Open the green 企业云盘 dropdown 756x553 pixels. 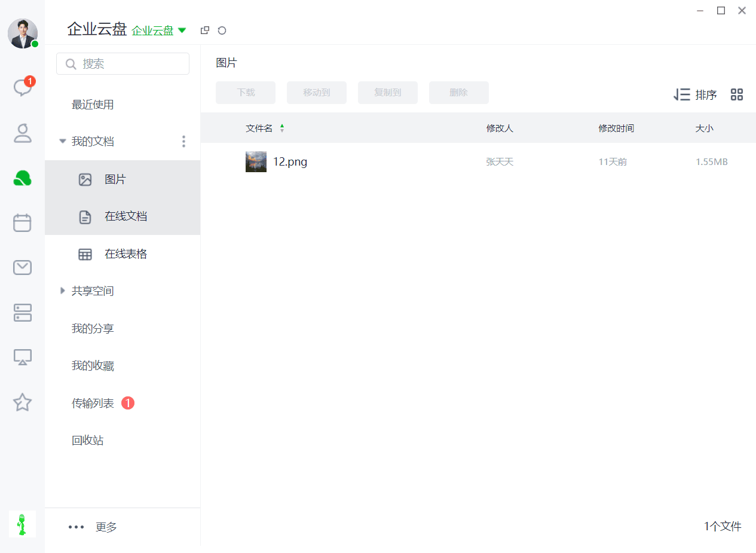click(x=159, y=30)
